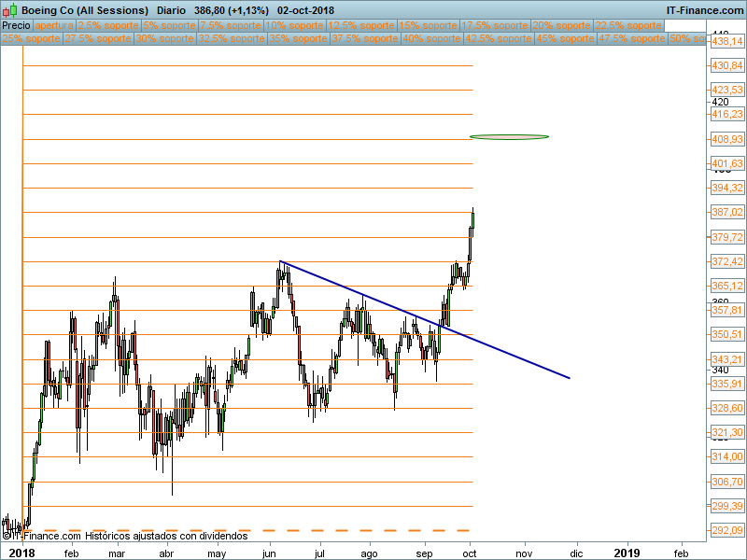Screen dimensions: 747x560
Task: Choose the 25% soporte label
Action: coord(31,39)
